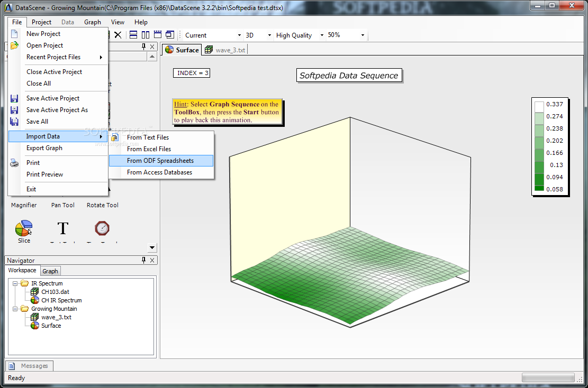This screenshot has height=388, width=588.
Task: Click the Print printer icon
Action: pos(14,163)
